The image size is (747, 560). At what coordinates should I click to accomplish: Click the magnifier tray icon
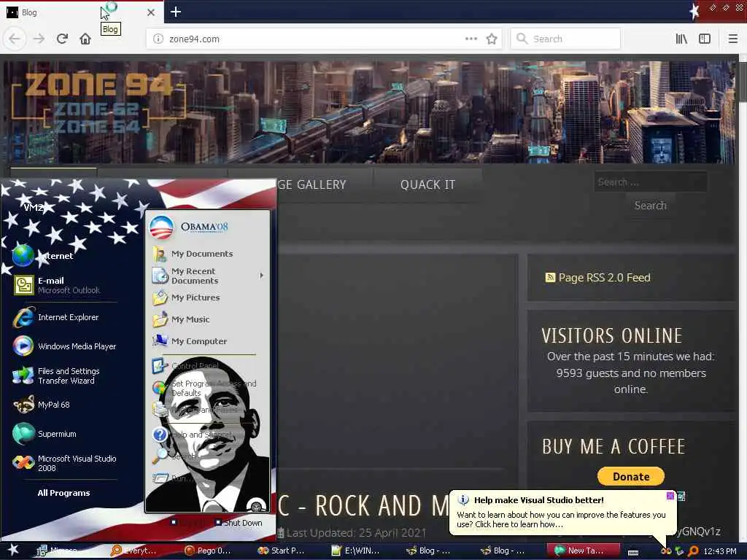pos(693,551)
